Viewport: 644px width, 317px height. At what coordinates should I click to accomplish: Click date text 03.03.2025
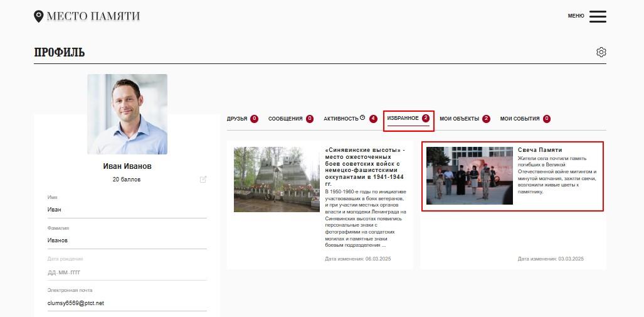(571, 259)
